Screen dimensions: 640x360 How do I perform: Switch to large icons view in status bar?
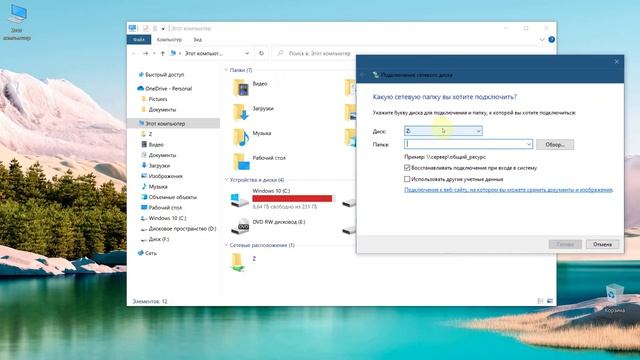coord(549,301)
